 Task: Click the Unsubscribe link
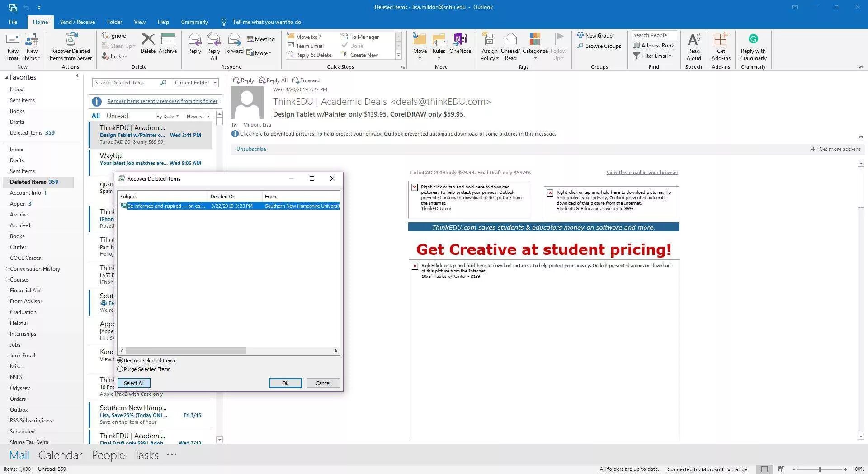tap(251, 149)
